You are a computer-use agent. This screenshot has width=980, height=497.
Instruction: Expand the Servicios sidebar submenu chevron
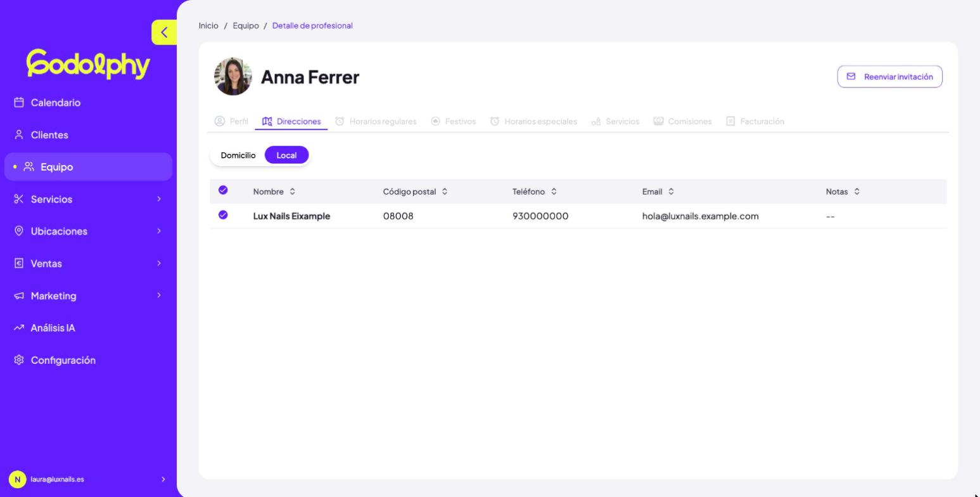(x=159, y=199)
